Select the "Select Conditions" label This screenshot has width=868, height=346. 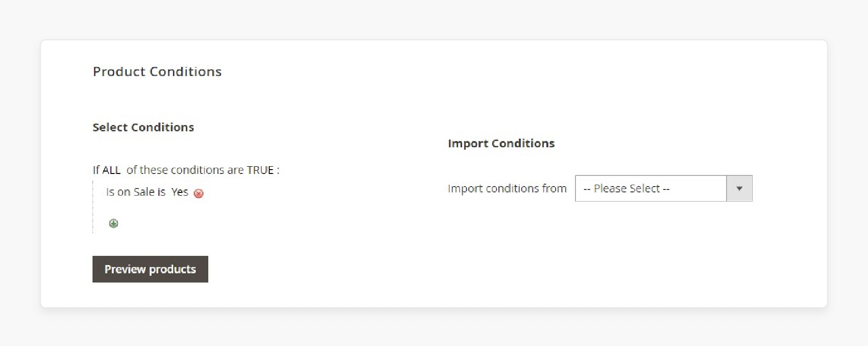pos(143,127)
